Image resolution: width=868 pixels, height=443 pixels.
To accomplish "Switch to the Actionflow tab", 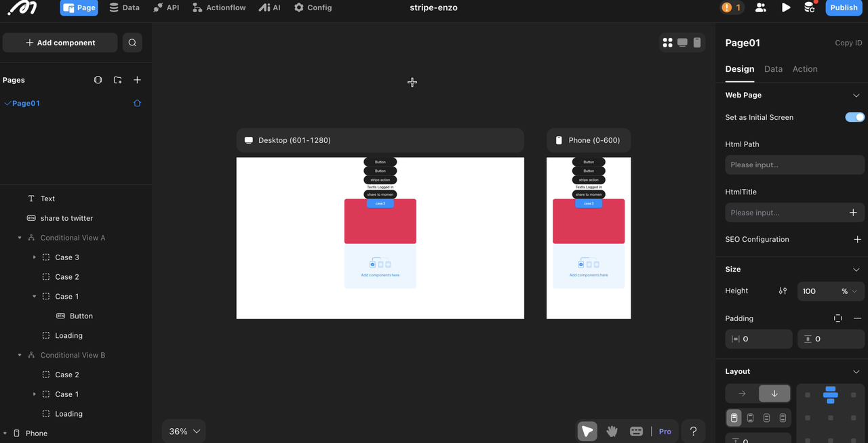I will (219, 7).
